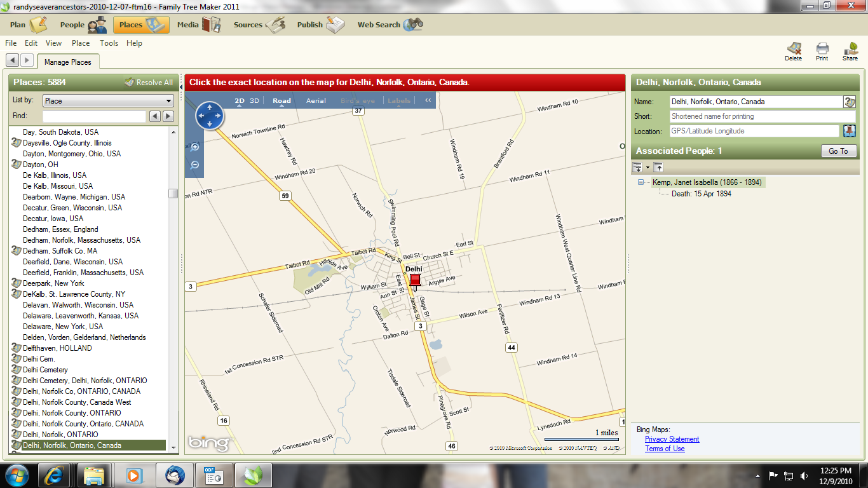Collapse map toolbar chevrons
Image resolution: width=868 pixels, height=488 pixels.
pos(428,100)
